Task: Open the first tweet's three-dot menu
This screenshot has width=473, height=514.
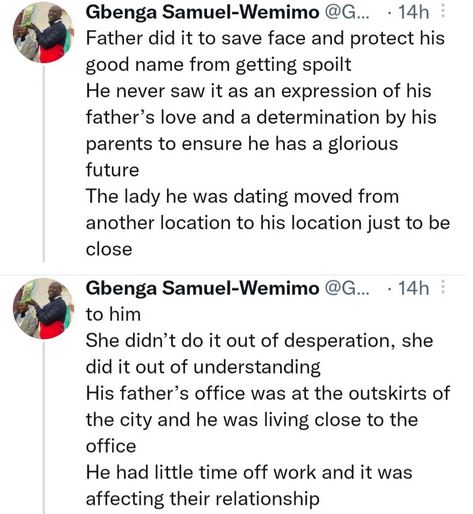Action: coord(443,12)
